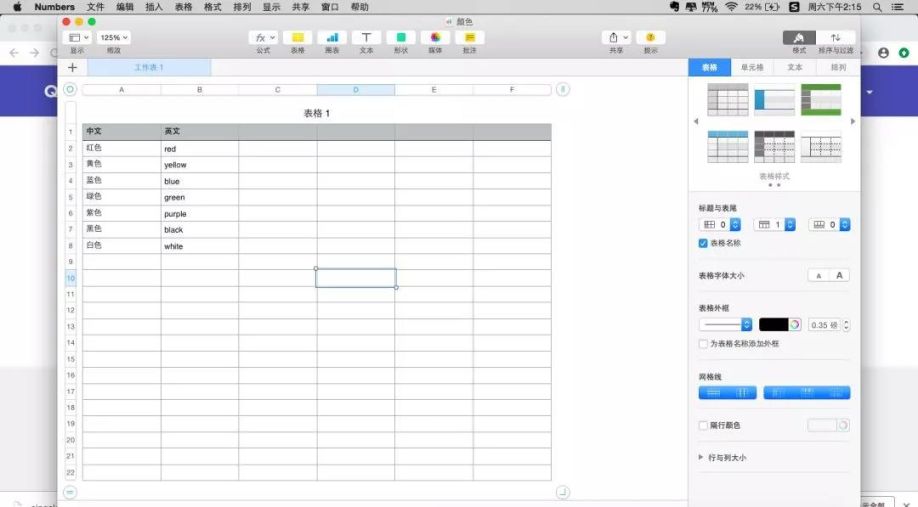Screen dimensions: 918x507
Task: Click the table select handle circle above row 1
Action: click(70, 90)
